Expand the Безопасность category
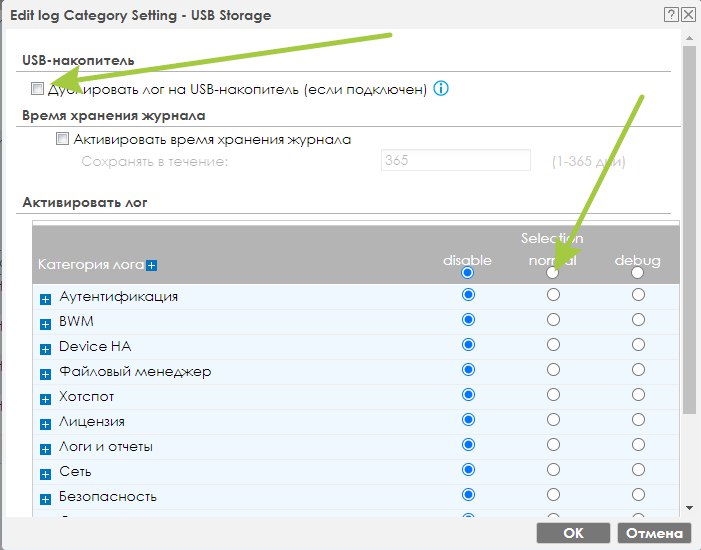This screenshot has width=701, height=550. coord(46,498)
